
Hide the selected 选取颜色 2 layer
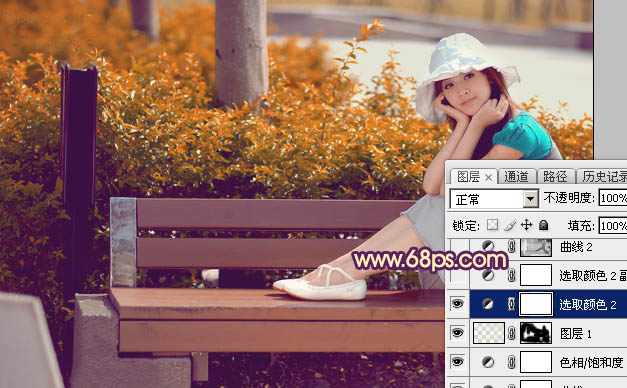pyautogui.click(x=457, y=304)
